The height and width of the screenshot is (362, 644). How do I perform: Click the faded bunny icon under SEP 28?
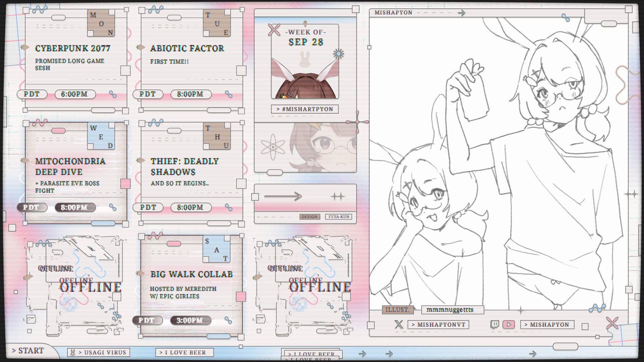click(305, 59)
